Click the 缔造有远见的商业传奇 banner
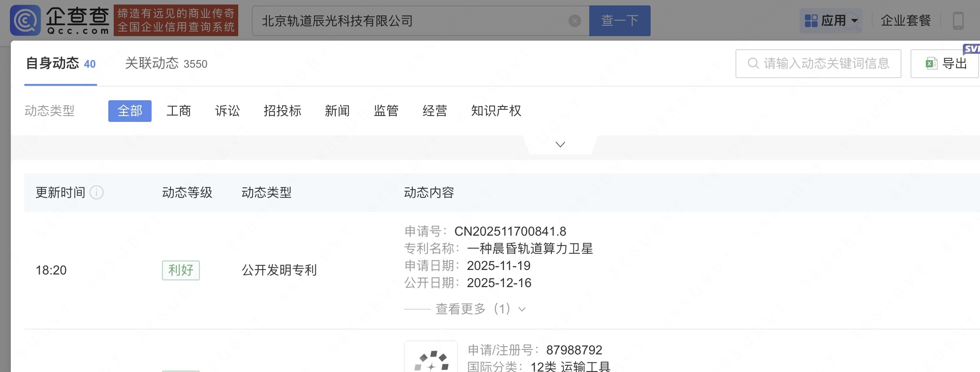 (x=176, y=20)
